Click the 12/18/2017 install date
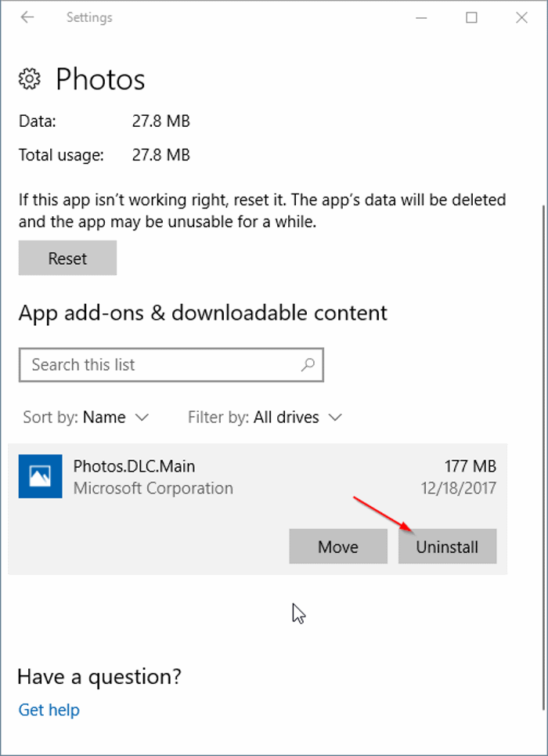 pyautogui.click(x=458, y=488)
